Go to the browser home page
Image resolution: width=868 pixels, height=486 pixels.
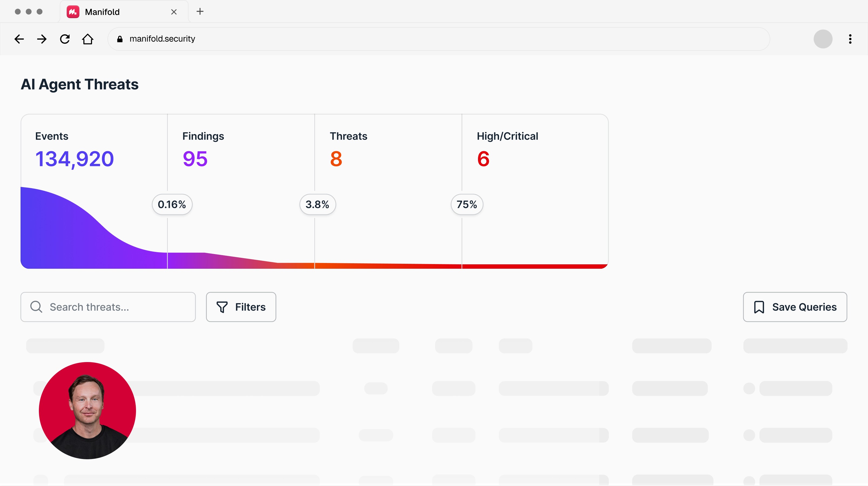(x=88, y=39)
